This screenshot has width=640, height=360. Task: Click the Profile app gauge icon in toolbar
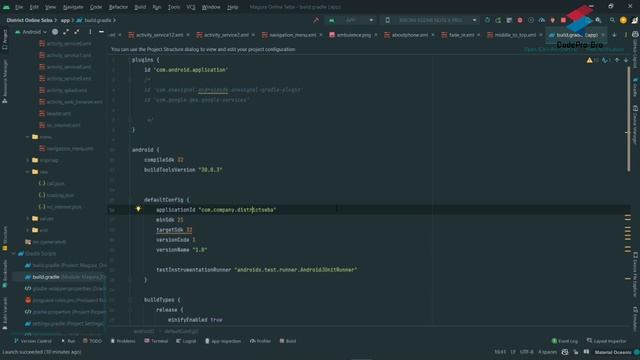tap(542, 20)
